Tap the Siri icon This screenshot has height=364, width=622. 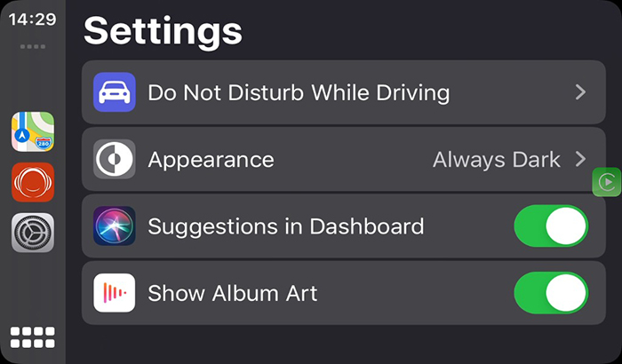tap(115, 226)
